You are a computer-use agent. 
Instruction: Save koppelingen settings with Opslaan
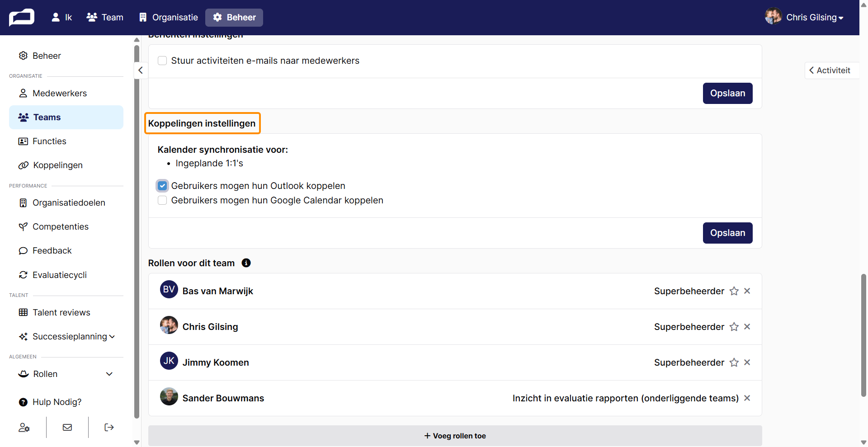point(727,233)
